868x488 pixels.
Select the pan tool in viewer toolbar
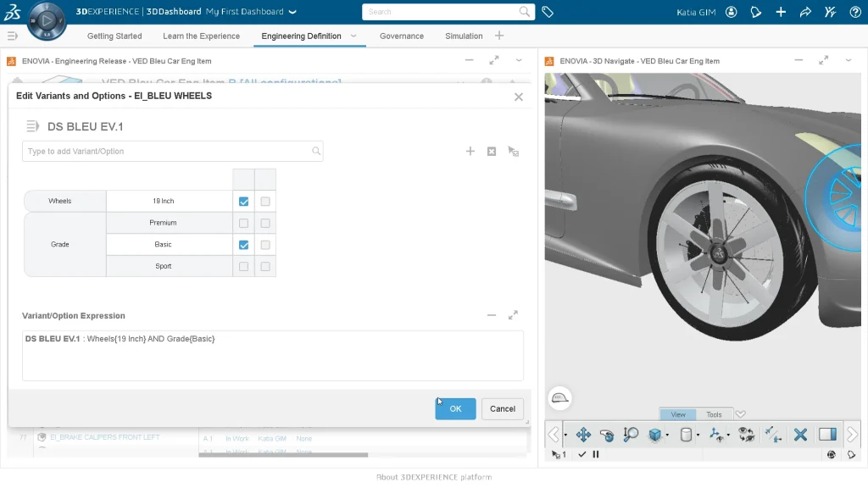coord(583,435)
